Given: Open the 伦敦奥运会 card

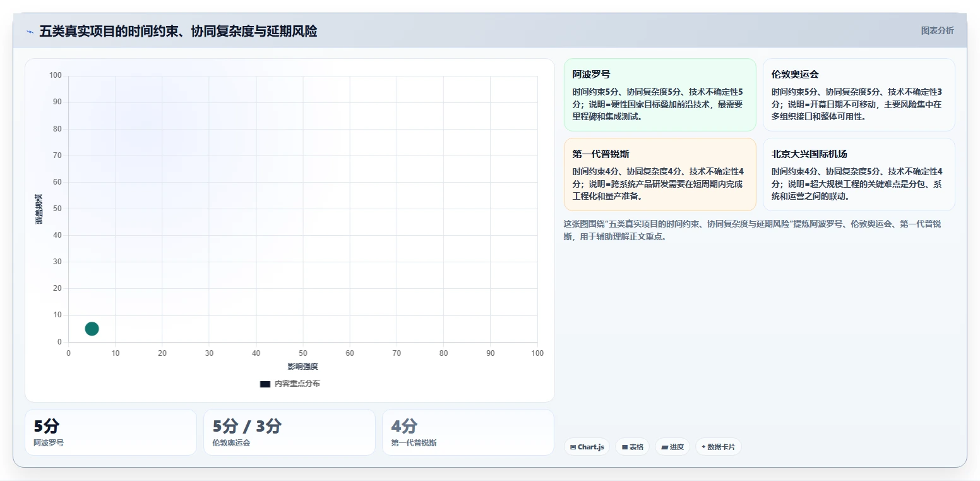Looking at the screenshot, I should (x=859, y=95).
